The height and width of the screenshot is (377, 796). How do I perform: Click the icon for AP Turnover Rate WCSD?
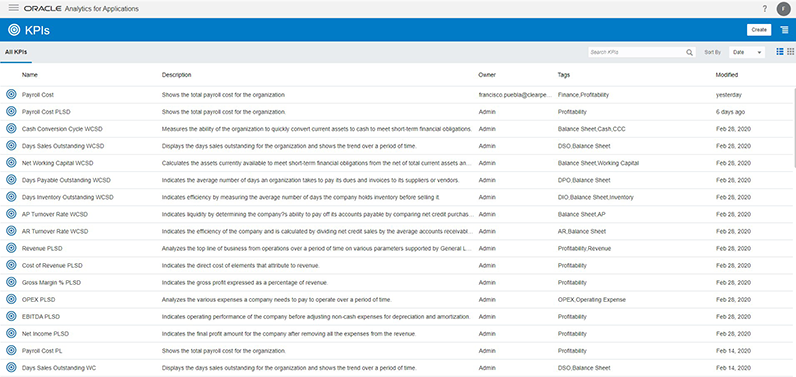[11, 214]
